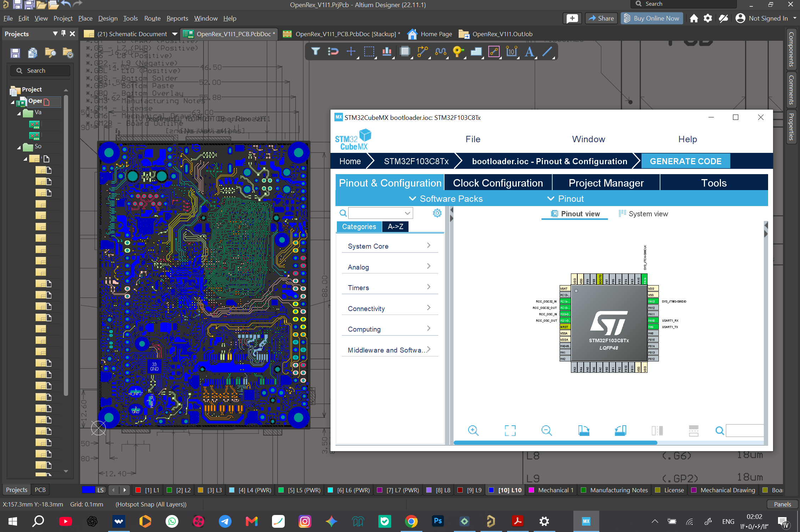Open Software Packs dropdown
This screenshot has height=532, width=800.
pos(446,199)
